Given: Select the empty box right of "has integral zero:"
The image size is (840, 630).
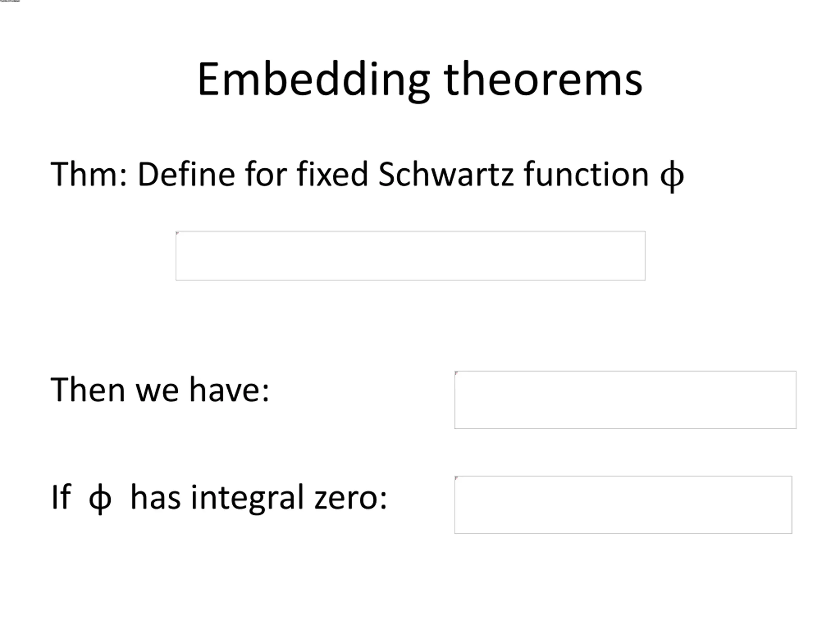Looking at the screenshot, I should (623, 505).
